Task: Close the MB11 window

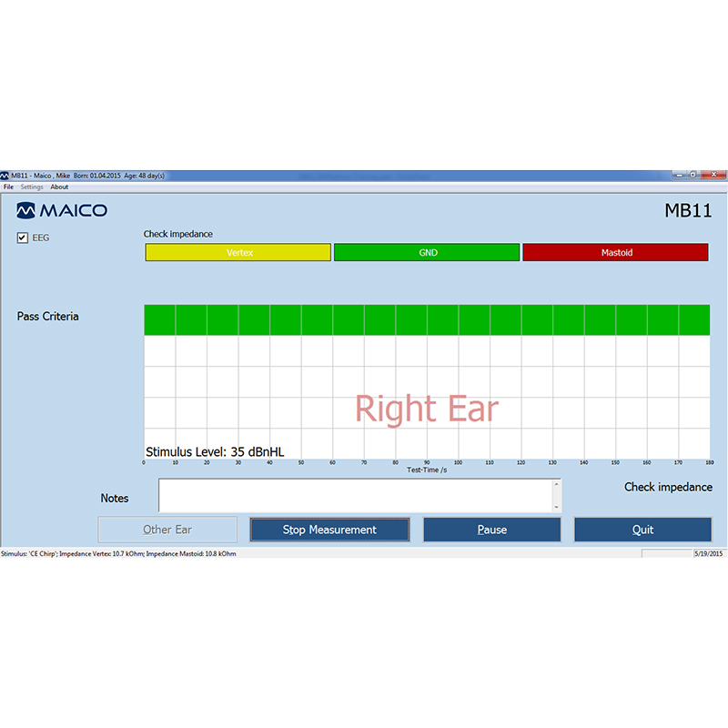Action: [714, 175]
